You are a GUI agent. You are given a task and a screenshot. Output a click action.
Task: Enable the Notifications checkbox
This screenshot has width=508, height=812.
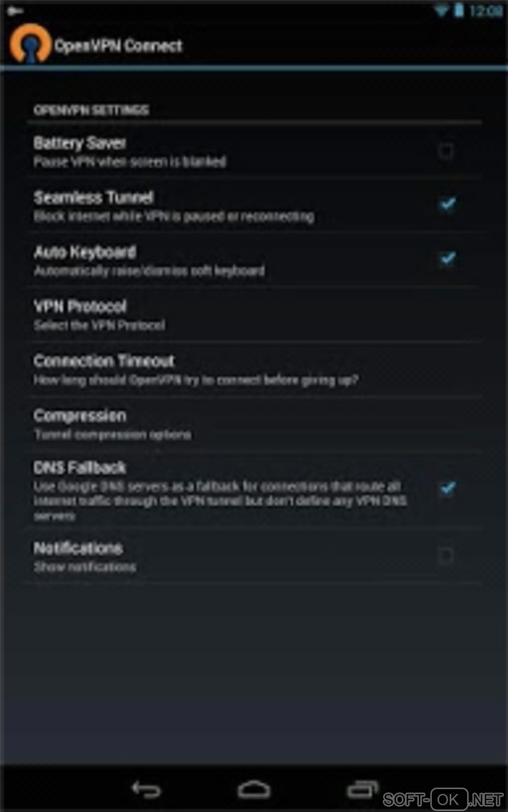[446, 555]
